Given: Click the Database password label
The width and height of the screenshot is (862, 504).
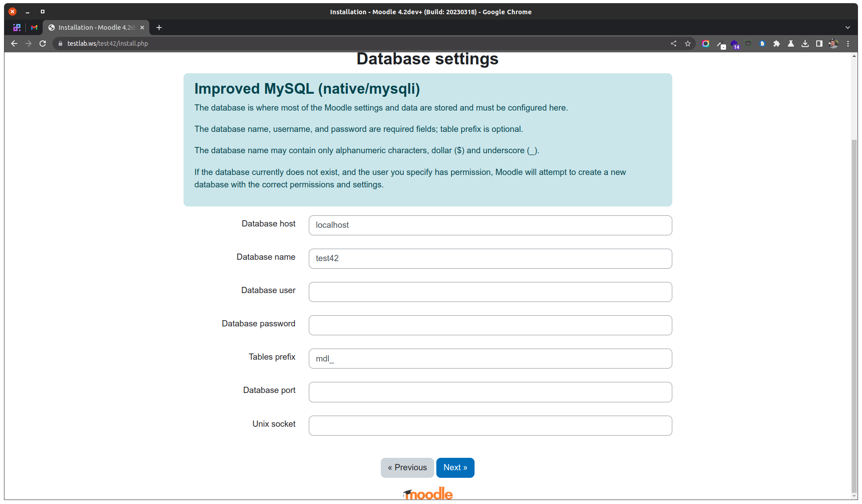Looking at the screenshot, I should (259, 324).
